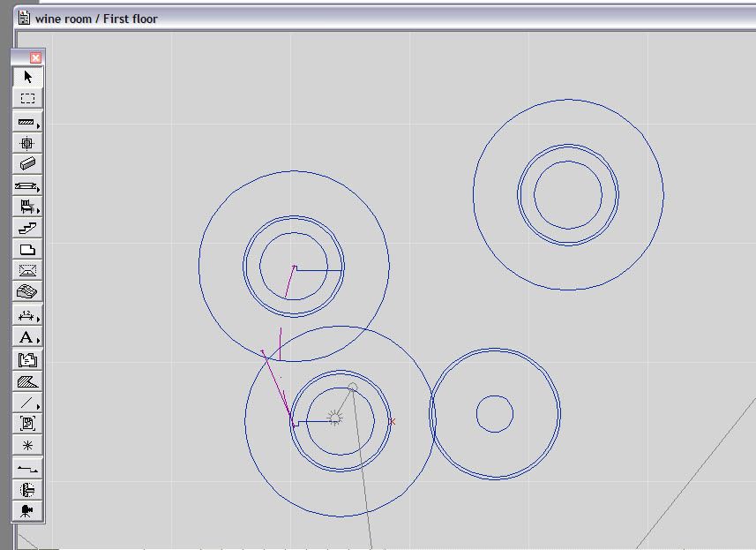Select the sun-shaped lamp symbol
Screen dimensions: 756x550
[x=334, y=418]
